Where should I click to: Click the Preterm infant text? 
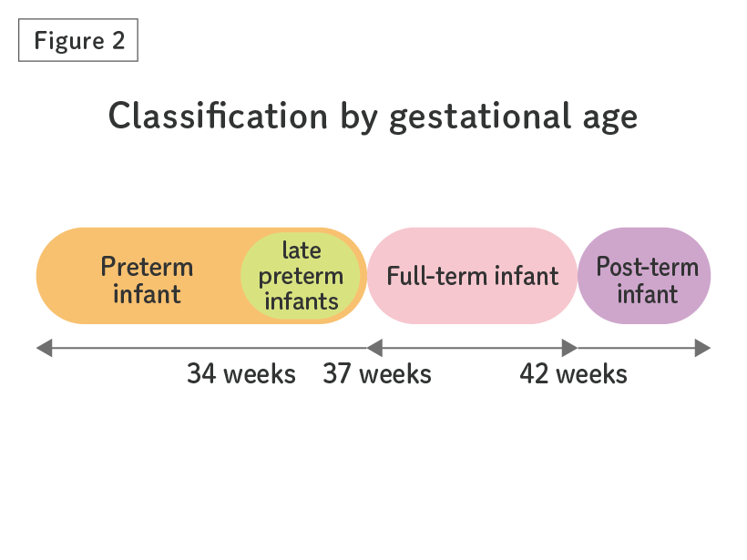(147, 280)
